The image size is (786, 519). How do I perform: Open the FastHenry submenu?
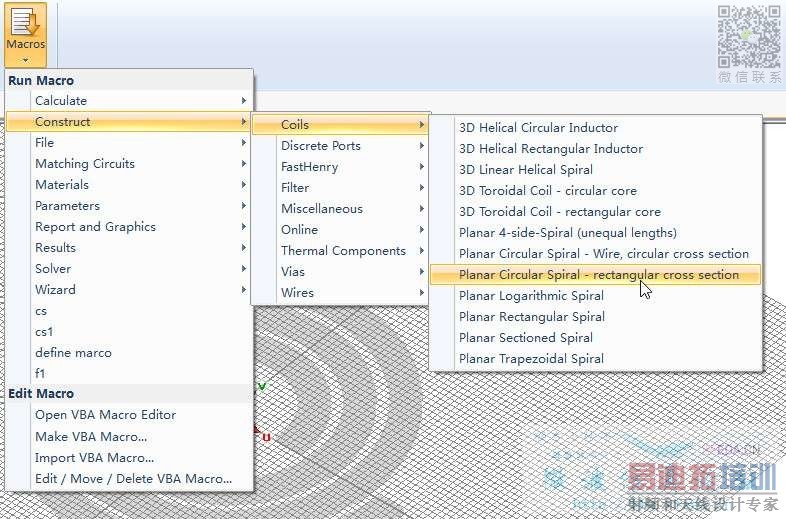pyautogui.click(x=340, y=167)
